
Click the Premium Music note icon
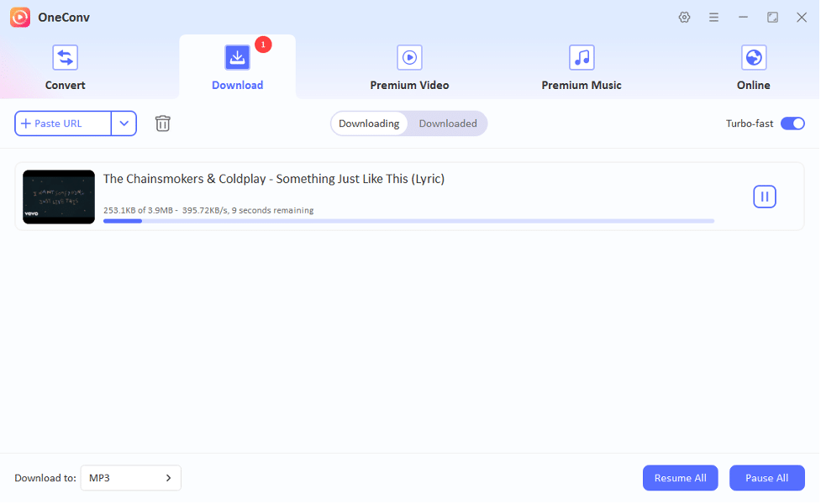582,57
